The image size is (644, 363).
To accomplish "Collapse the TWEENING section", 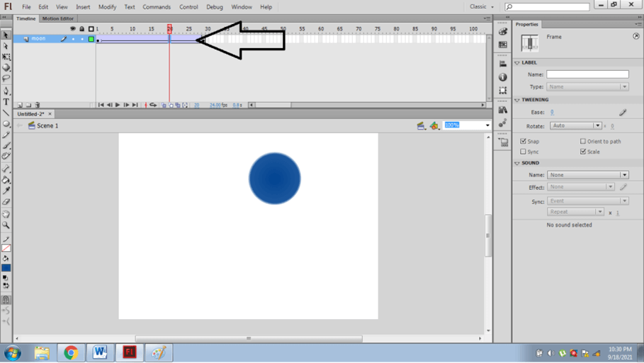I will pyautogui.click(x=517, y=100).
